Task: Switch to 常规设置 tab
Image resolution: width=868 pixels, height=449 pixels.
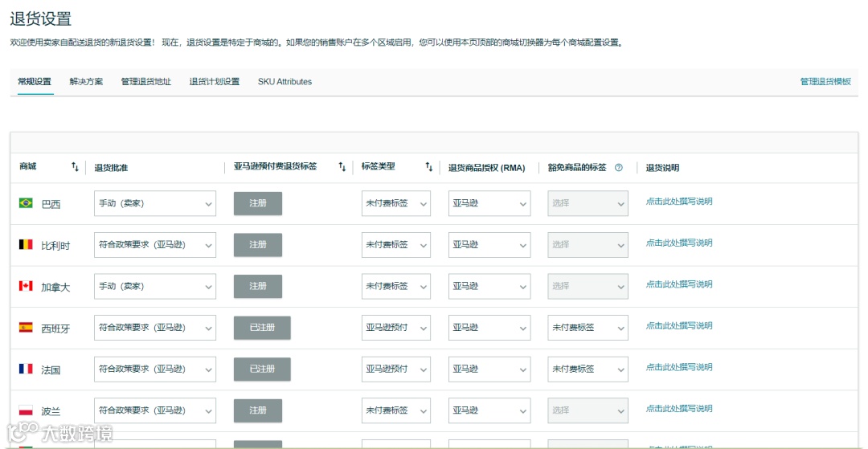Action: pyautogui.click(x=35, y=82)
